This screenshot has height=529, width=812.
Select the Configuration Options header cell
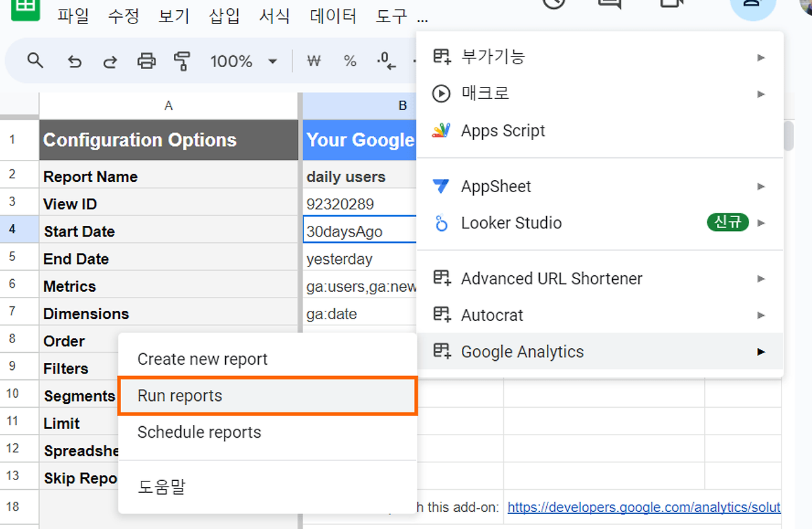click(169, 140)
